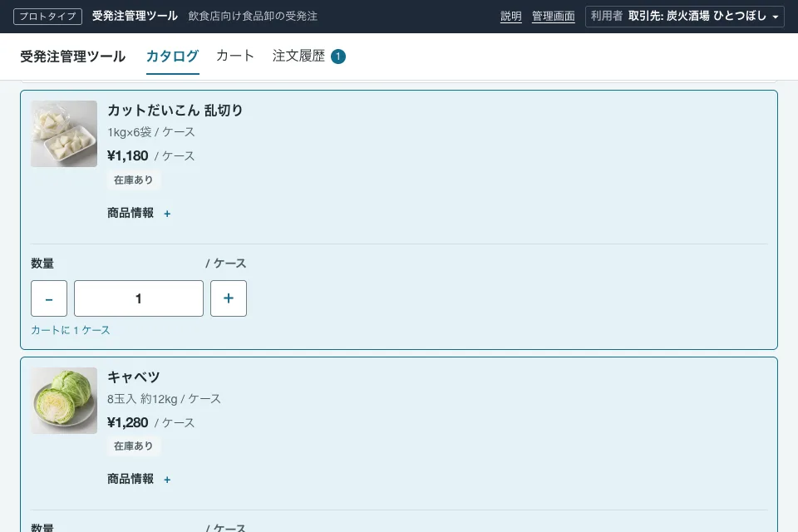Expand 商品情報 for カットだいこん 乱切り

pyautogui.click(x=139, y=214)
